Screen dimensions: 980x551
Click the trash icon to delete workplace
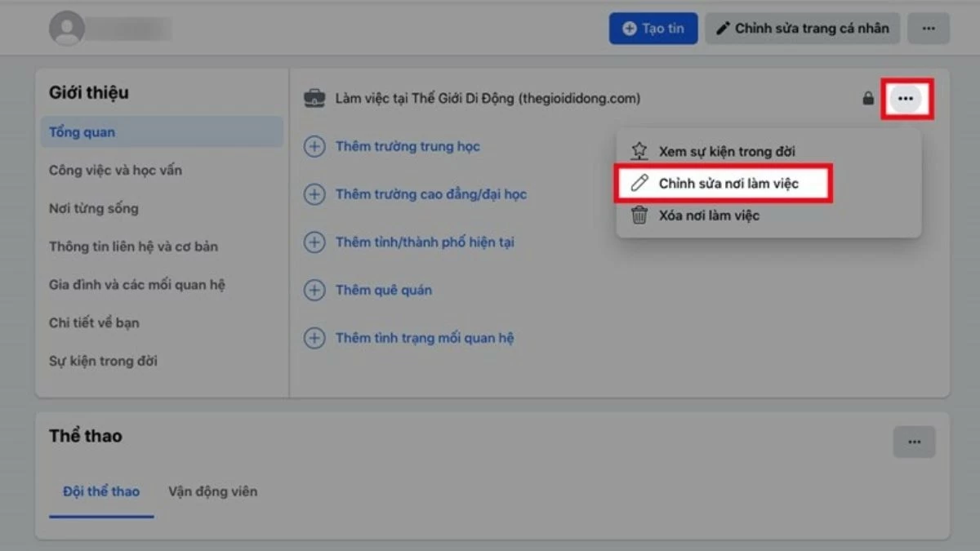(x=639, y=215)
